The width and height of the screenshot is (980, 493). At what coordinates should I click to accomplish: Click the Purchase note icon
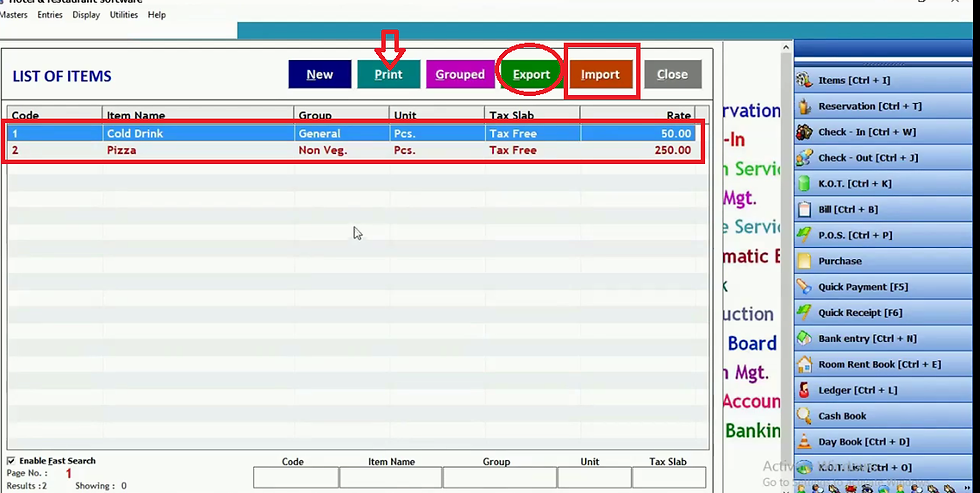pyautogui.click(x=804, y=261)
